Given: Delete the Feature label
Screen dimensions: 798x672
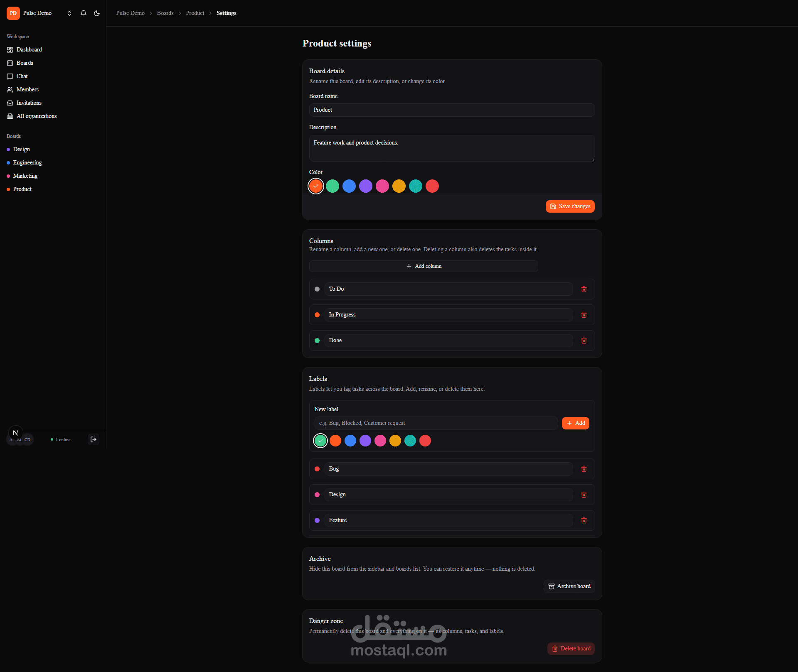Looking at the screenshot, I should pos(584,520).
